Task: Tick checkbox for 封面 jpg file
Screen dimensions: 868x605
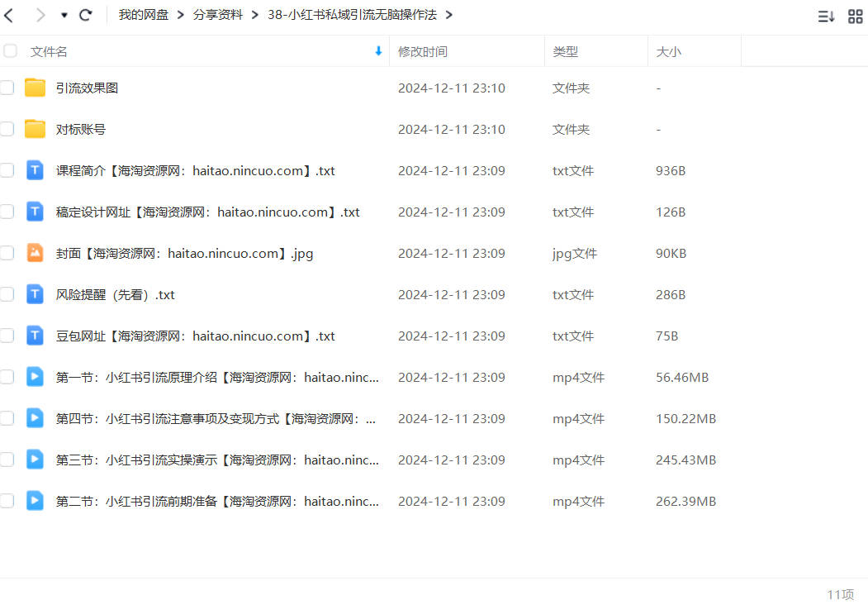Action: click(x=7, y=253)
